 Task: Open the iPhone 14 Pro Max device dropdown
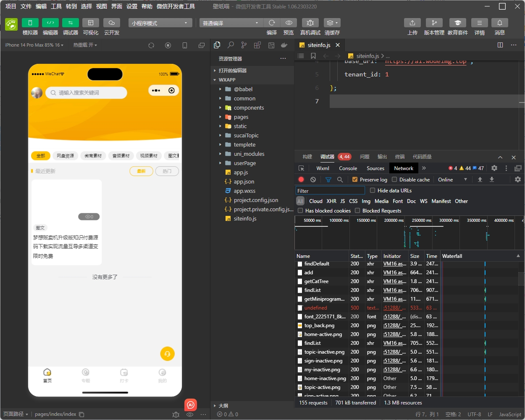click(x=34, y=45)
